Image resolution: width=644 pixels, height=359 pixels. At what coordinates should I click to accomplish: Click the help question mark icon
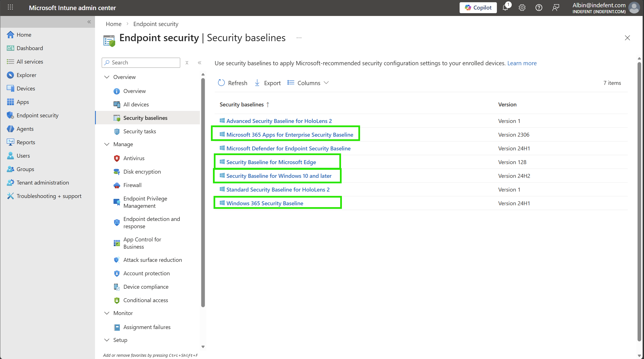coord(539,8)
